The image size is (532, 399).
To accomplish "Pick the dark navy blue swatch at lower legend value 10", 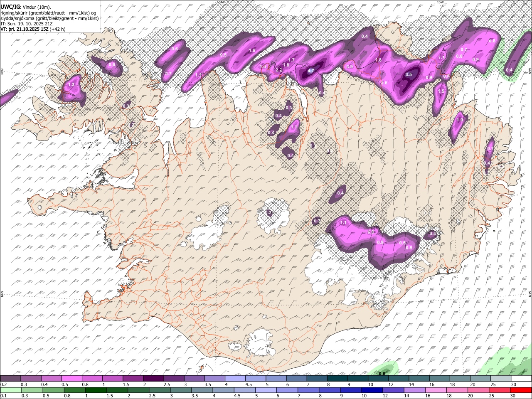I will tap(372, 390).
